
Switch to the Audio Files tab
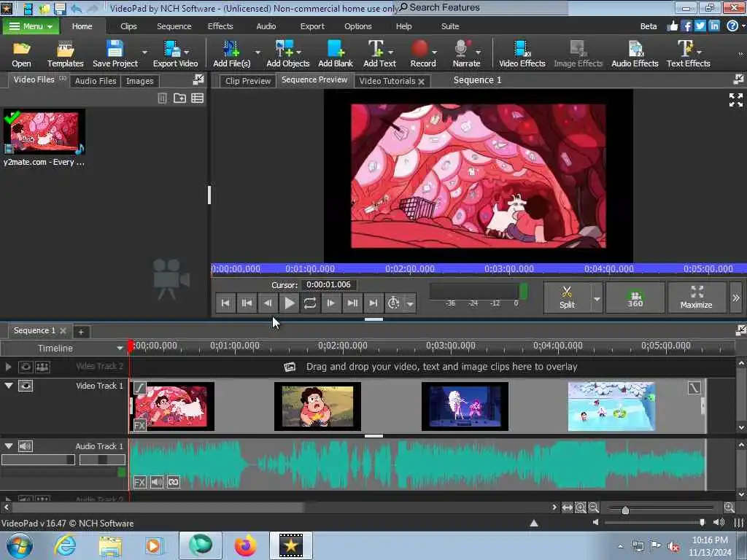96,81
